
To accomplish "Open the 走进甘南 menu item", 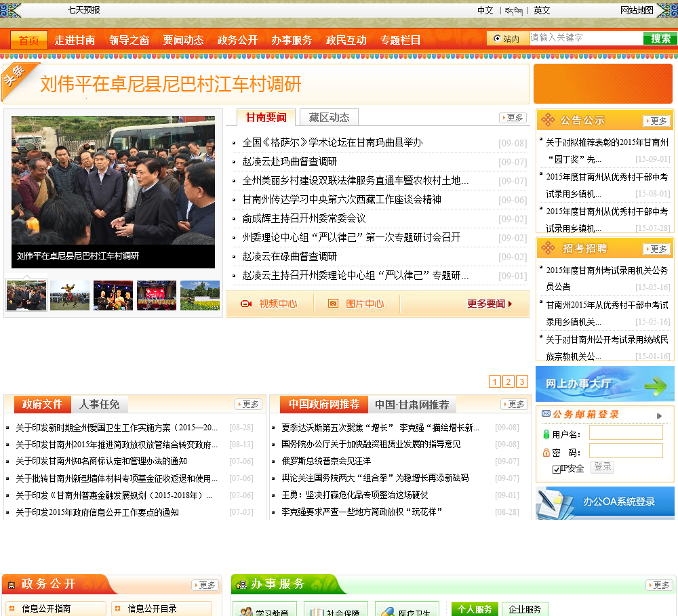I will pyautogui.click(x=75, y=40).
